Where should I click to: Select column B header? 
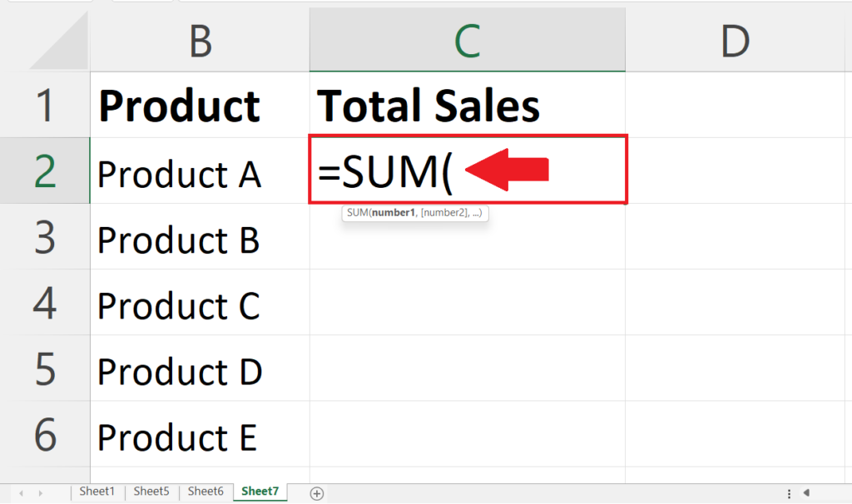(200, 41)
